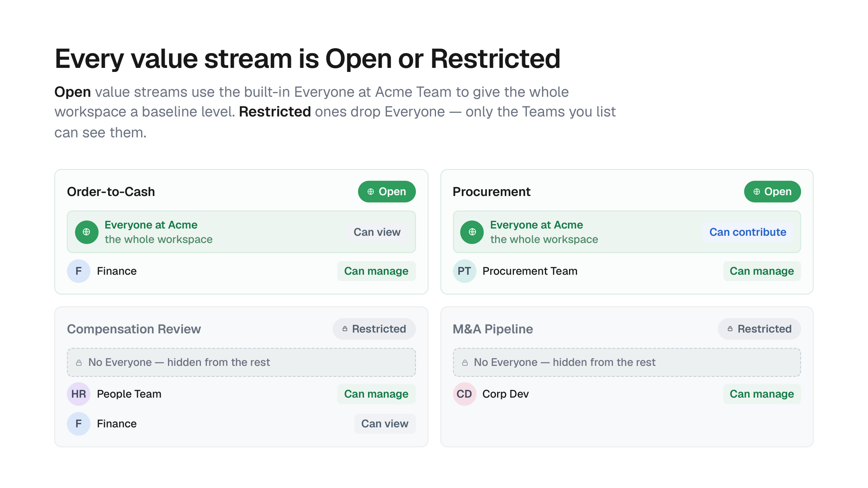The width and height of the screenshot is (868, 488).
Task: Click the PT Procurement Team avatar
Action: pos(465,271)
